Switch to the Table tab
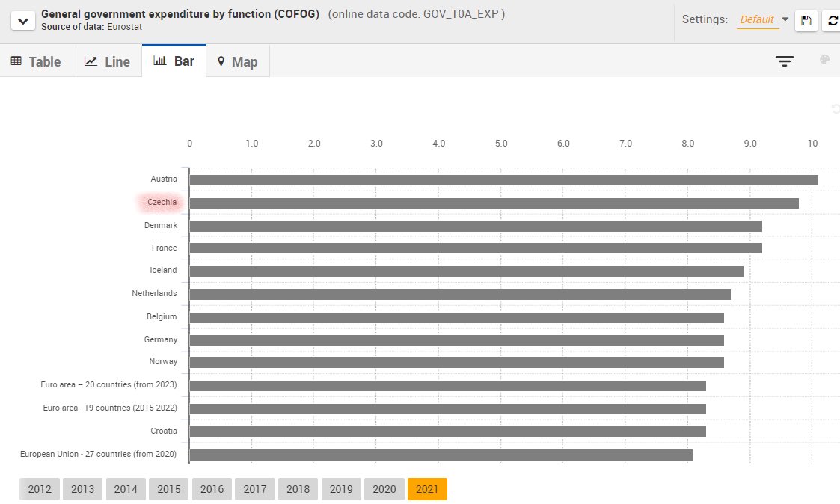 [36, 61]
